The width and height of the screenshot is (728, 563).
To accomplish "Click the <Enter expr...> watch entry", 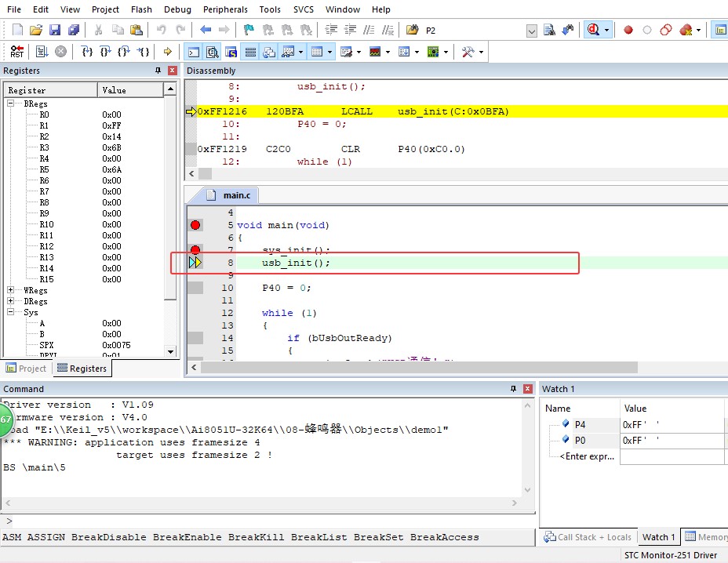I will (587, 456).
